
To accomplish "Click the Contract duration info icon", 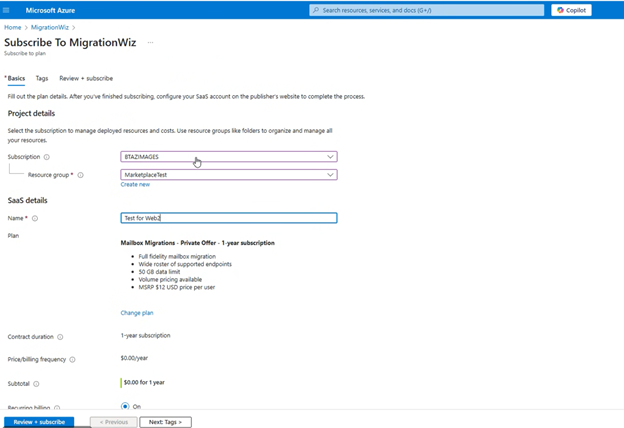I will tap(60, 337).
